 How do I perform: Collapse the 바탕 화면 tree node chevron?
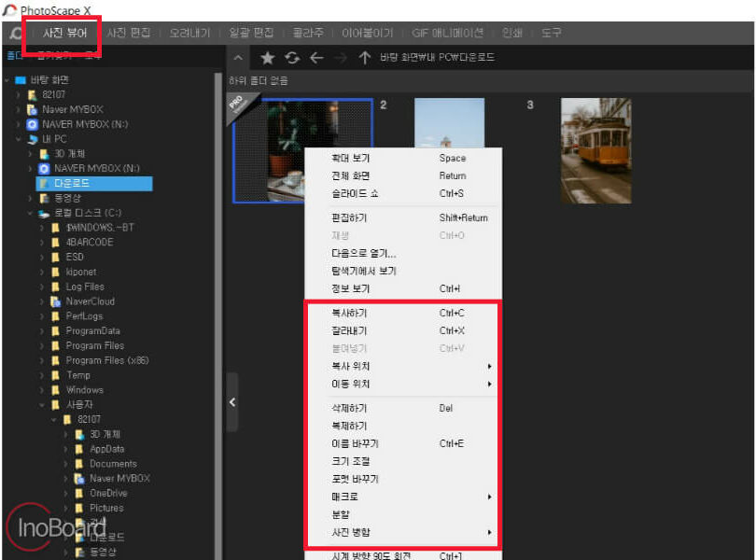click(7, 80)
